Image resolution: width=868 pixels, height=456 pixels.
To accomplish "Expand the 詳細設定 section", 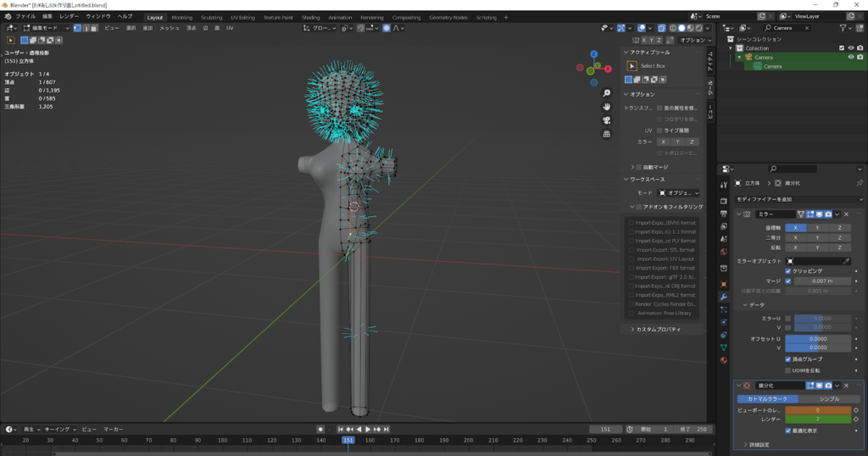I will coord(759,444).
